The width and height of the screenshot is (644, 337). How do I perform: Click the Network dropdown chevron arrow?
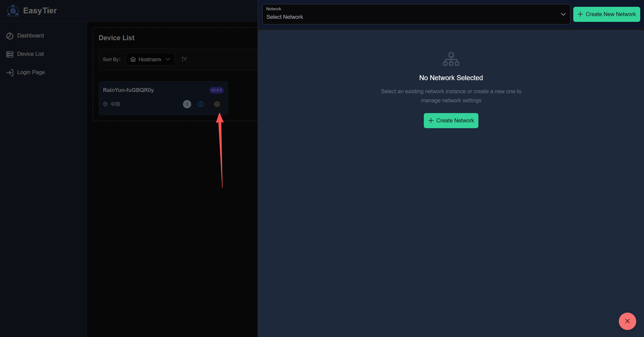pyautogui.click(x=563, y=14)
